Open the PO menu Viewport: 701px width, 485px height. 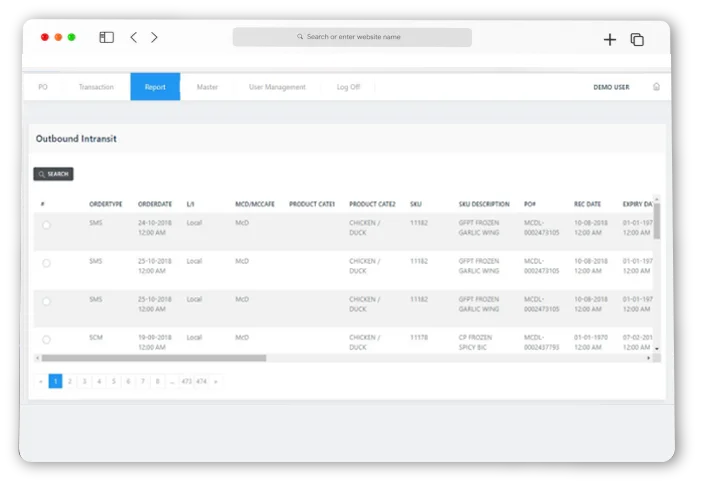click(x=43, y=87)
